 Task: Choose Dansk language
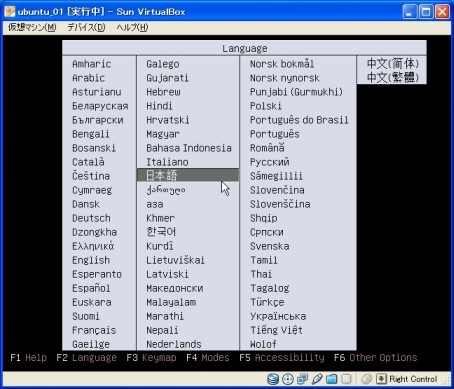coord(86,204)
